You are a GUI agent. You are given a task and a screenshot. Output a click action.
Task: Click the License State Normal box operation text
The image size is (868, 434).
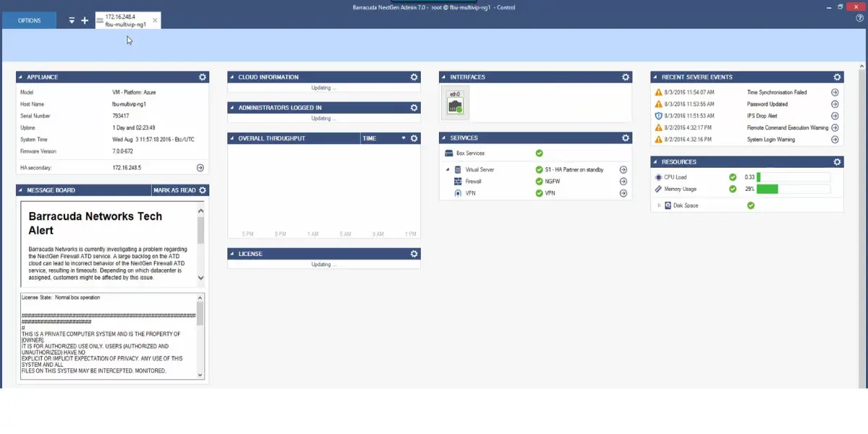pos(61,297)
